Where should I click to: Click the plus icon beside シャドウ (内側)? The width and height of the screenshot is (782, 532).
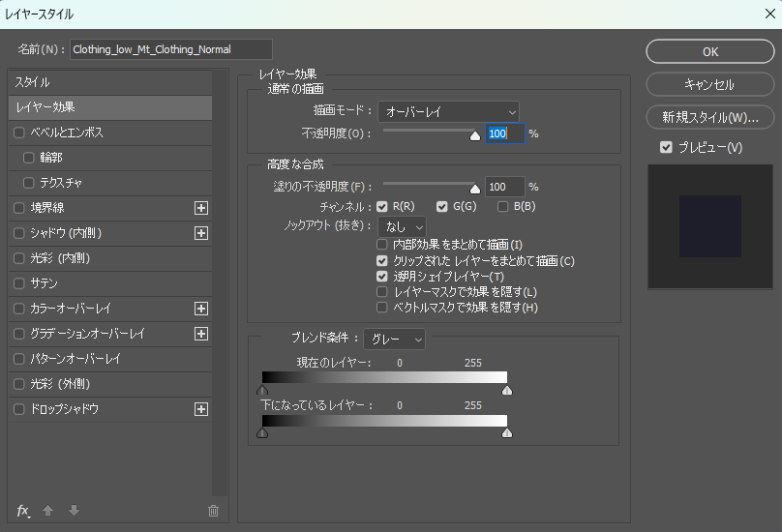[201, 233]
